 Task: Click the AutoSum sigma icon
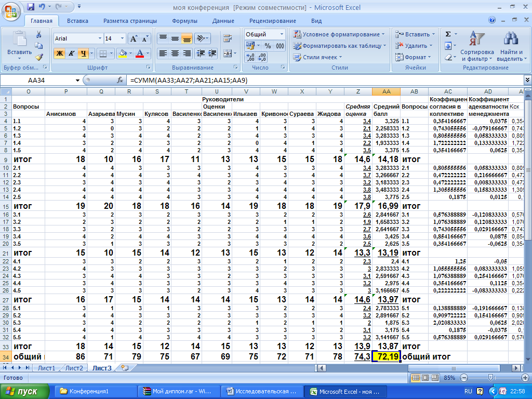(448, 34)
